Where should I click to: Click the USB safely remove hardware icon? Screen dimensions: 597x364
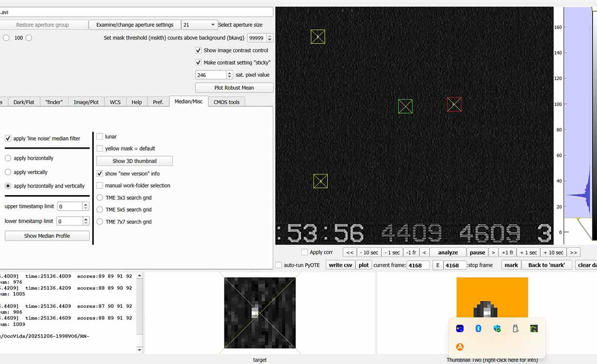515,328
